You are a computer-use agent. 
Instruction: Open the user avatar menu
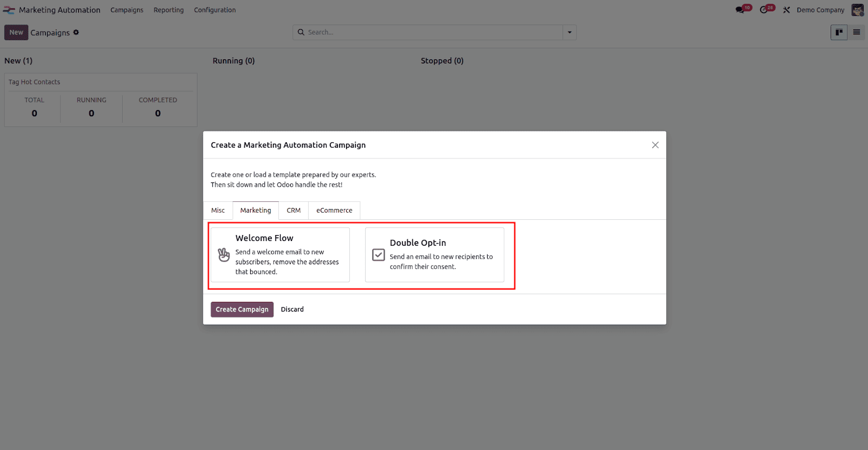857,10
